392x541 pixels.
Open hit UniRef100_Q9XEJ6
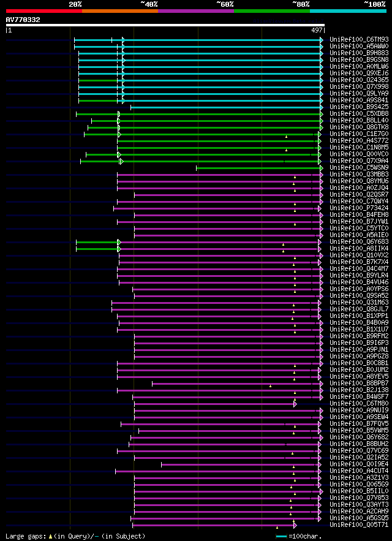click(x=359, y=73)
